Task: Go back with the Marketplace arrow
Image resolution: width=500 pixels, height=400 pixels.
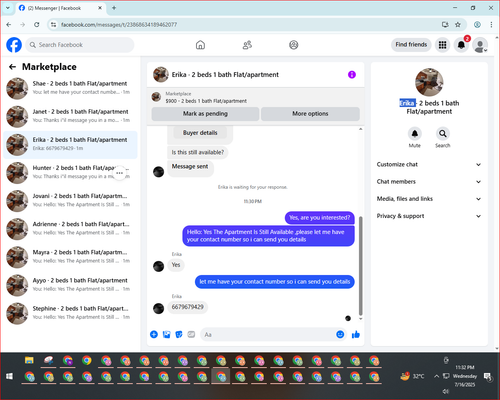Action: coord(12,67)
